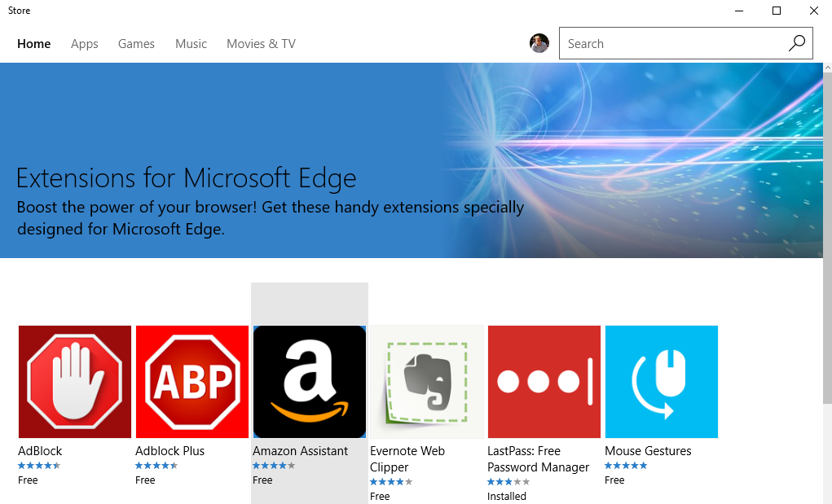Navigate to Movies & TV tab

coord(261,44)
